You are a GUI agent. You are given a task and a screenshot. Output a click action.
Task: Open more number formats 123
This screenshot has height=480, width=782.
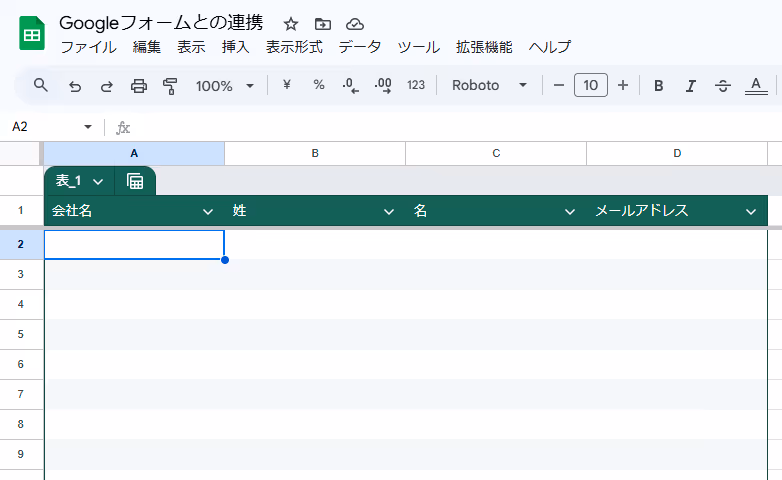click(x=415, y=85)
